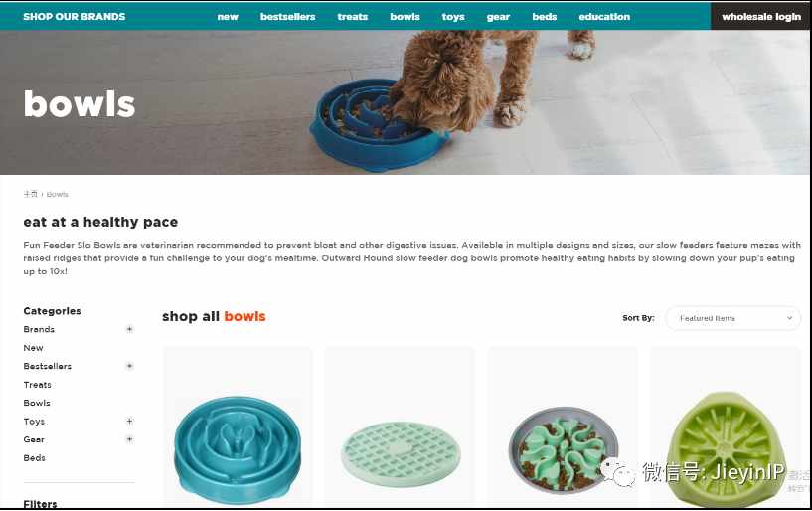This screenshot has width=812, height=511.
Task: Expand the Toys category plus icon
Action: tap(129, 421)
